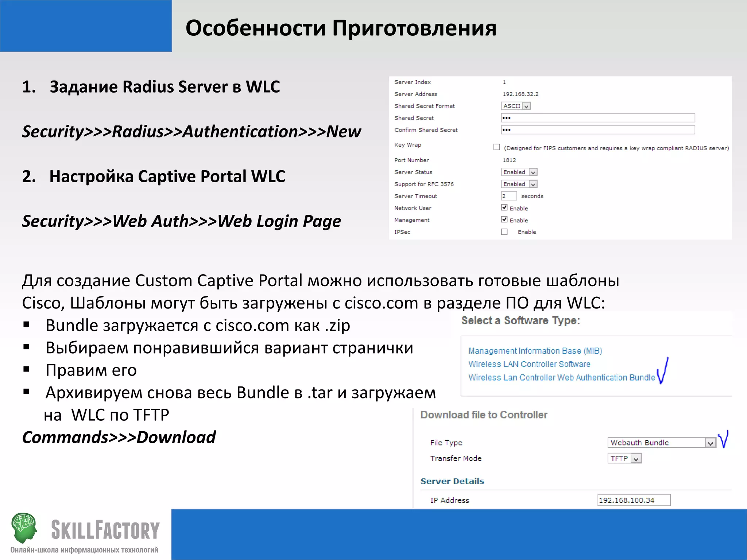Click the SkillFactory logo text
The height and width of the screenshot is (560, 747).
(105, 530)
